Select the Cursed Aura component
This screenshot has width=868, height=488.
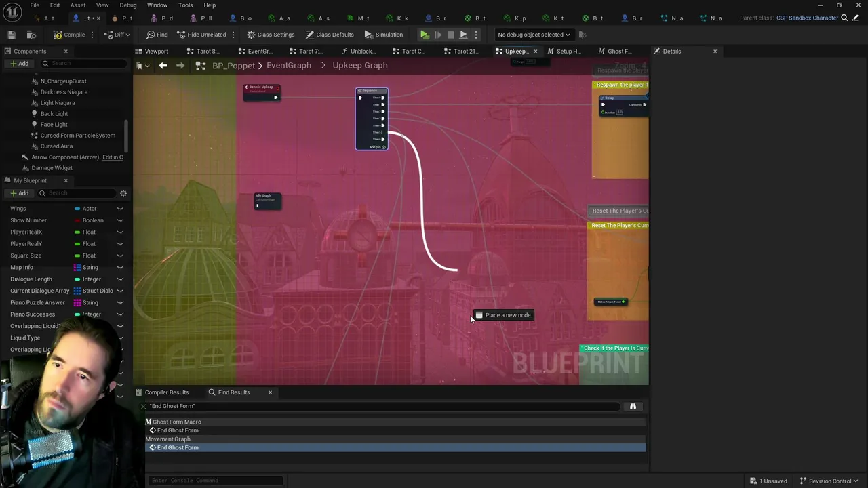point(56,146)
